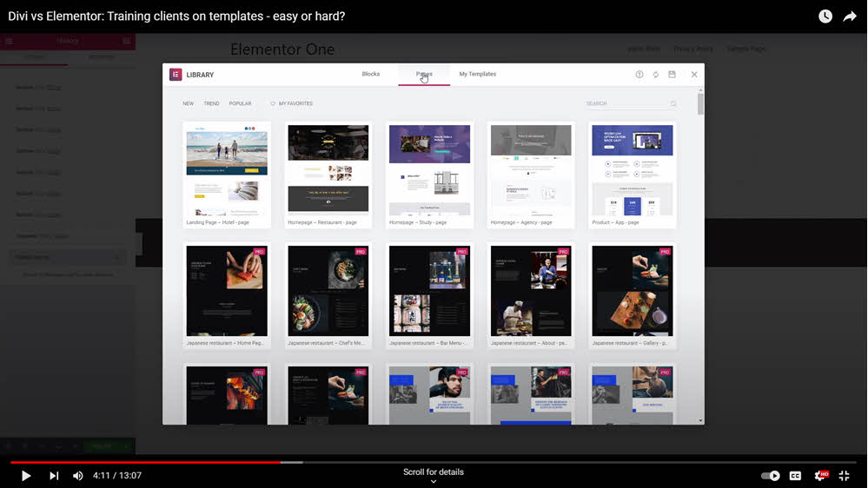The height and width of the screenshot is (488, 868).
Task: Select Landing Page Hotel template thumbnail
Action: pyautogui.click(x=227, y=170)
